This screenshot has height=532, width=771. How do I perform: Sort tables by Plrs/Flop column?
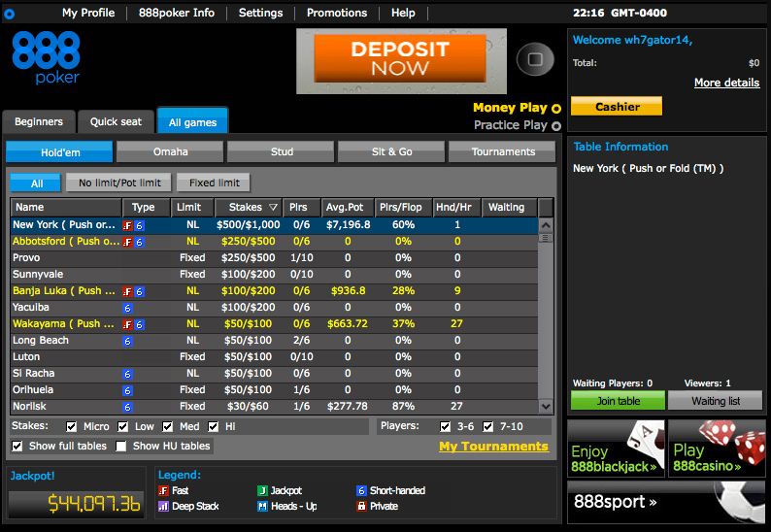point(403,208)
